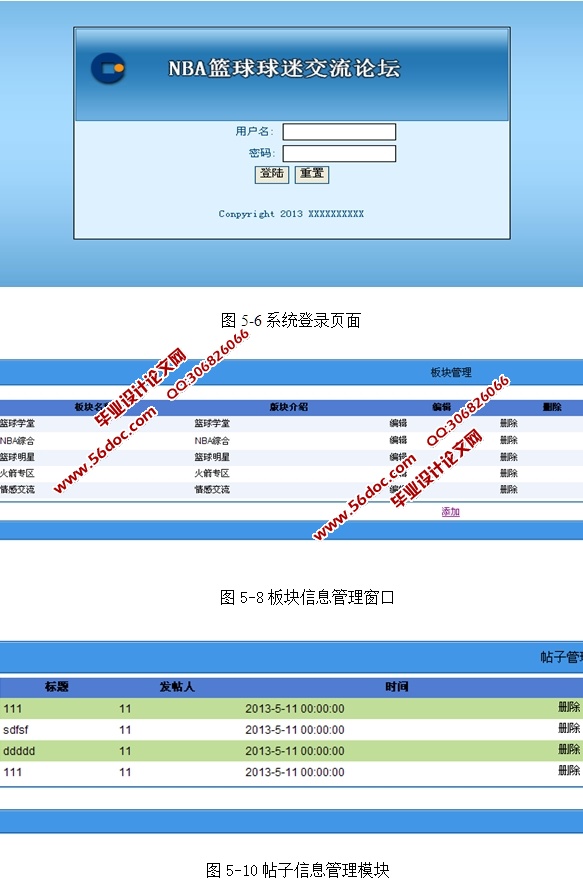
Task: Click 删除 in the 篮球学堂 row
Action: click(x=509, y=423)
